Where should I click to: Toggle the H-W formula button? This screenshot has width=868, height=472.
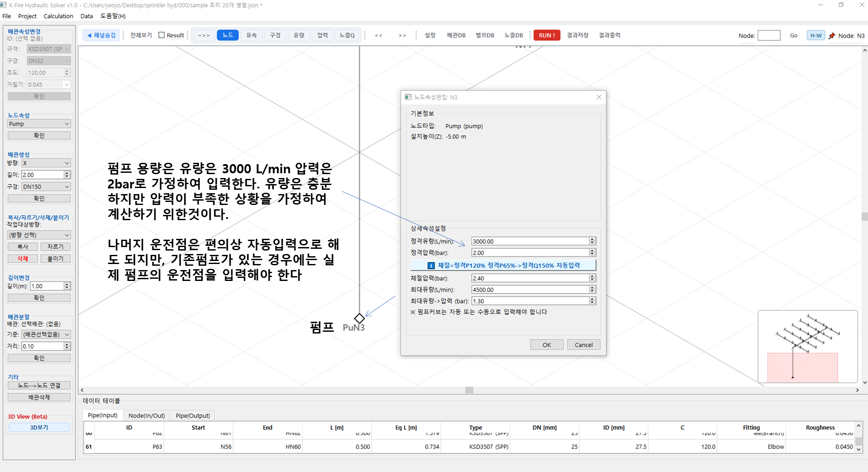pyautogui.click(x=815, y=36)
